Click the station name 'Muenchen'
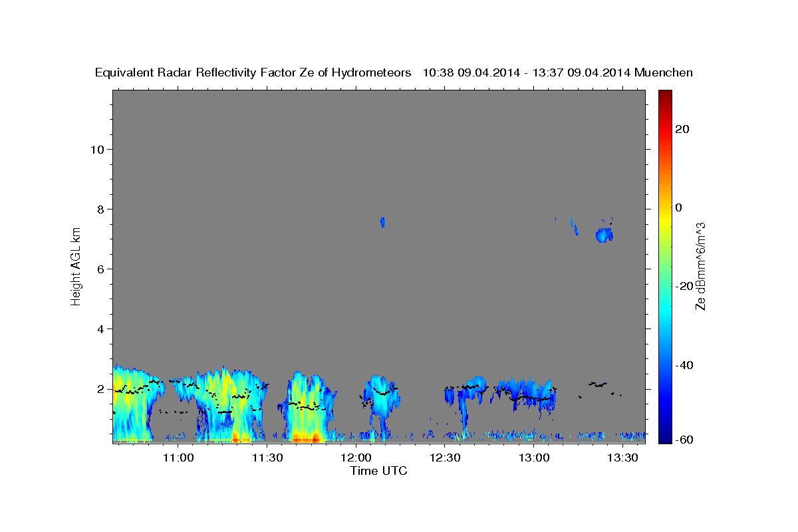The height and width of the screenshot is (532, 798). point(664,73)
